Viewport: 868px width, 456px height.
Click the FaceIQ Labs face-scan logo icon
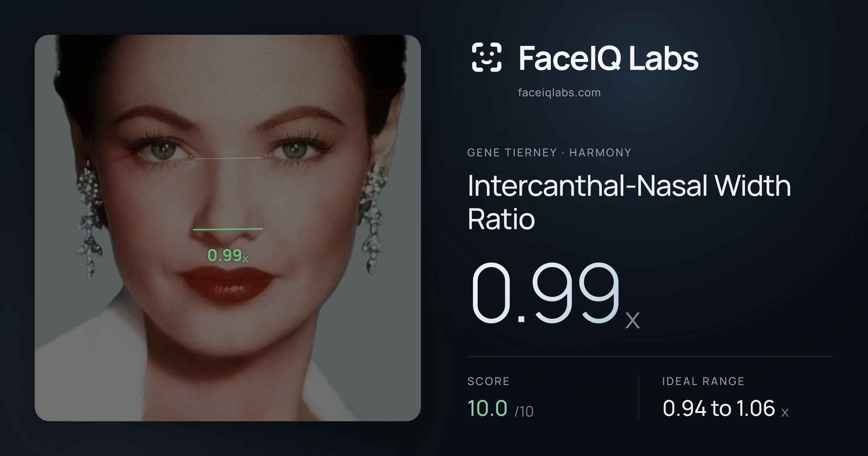click(486, 57)
